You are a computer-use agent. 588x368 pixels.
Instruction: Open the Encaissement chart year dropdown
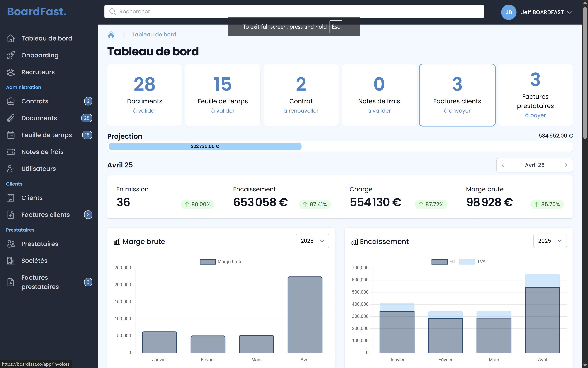click(550, 241)
